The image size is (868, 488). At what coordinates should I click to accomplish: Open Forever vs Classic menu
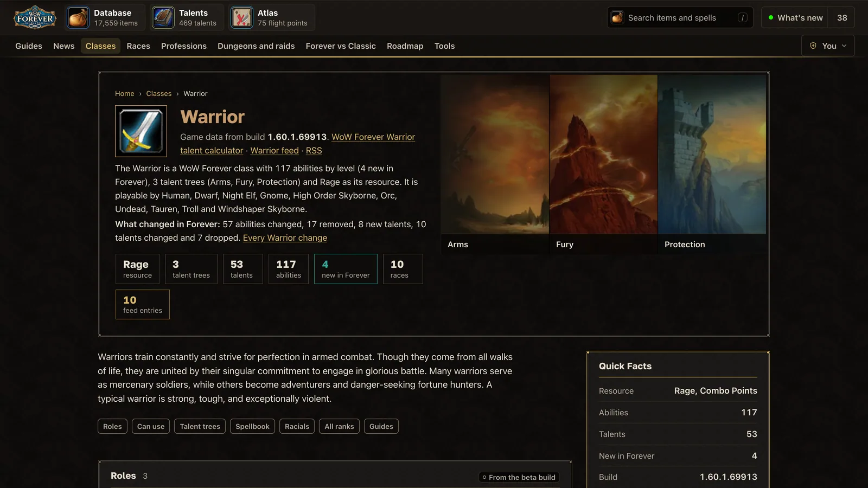[341, 46]
